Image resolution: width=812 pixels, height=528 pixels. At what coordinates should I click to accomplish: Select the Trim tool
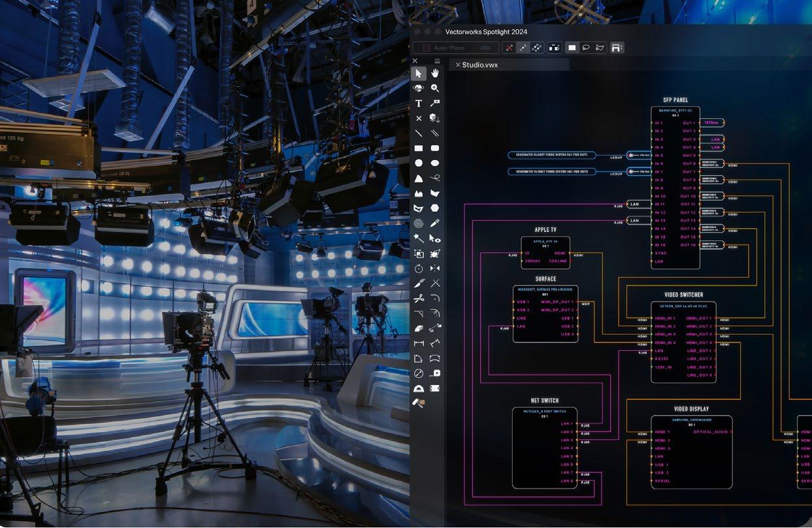pyautogui.click(x=435, y=283)
